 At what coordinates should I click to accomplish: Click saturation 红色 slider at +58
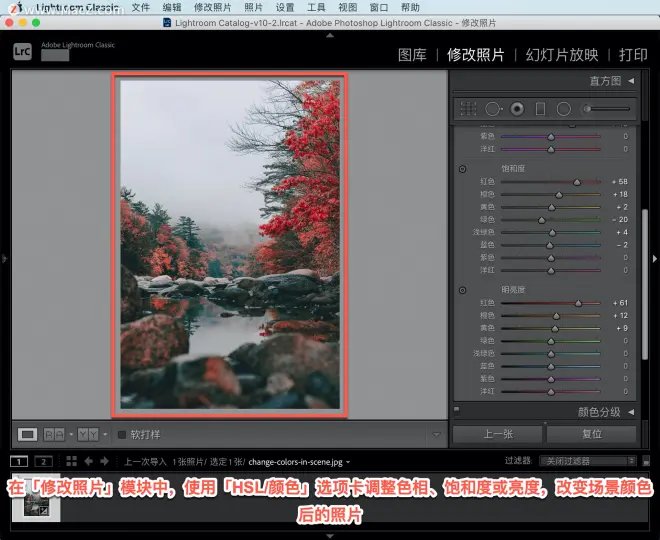(x=577, y=182)
